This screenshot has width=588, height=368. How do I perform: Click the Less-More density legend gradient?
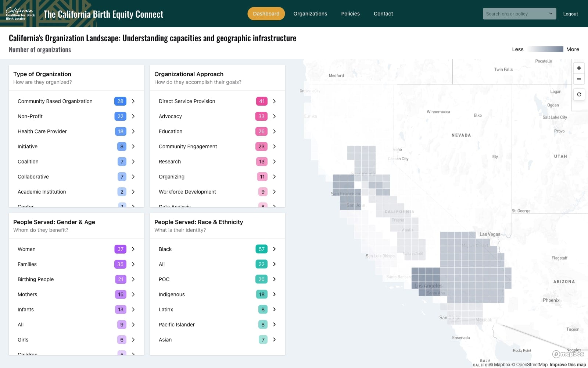545,49
